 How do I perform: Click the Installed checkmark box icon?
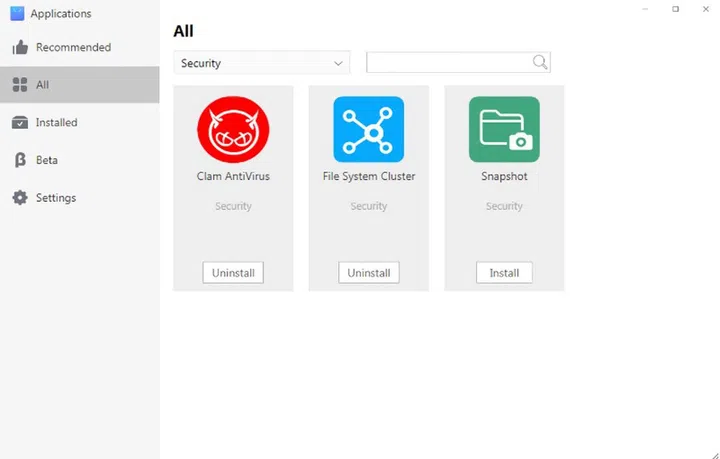pos(19,123)
